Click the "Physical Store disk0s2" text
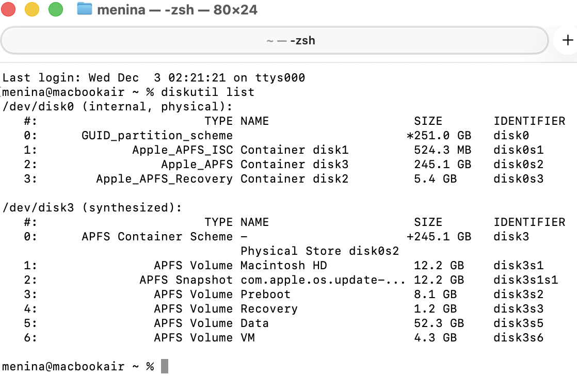The width and height of the screenshot is (577, 392). pos(319,251)
